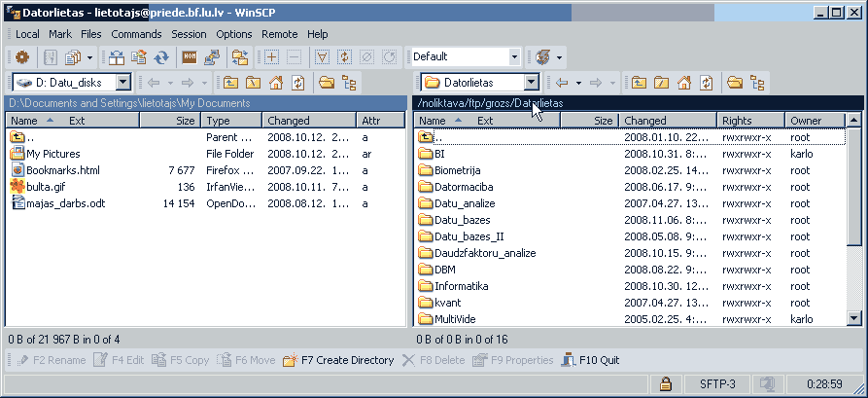The height and width of the screenshot is (398, 868).
Task: Expand the session icon dropdown arrow
Action: (x=559, y=56)
